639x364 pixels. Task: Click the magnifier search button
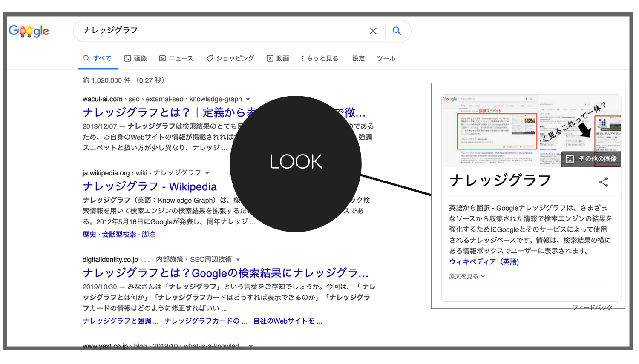[397, 31]
